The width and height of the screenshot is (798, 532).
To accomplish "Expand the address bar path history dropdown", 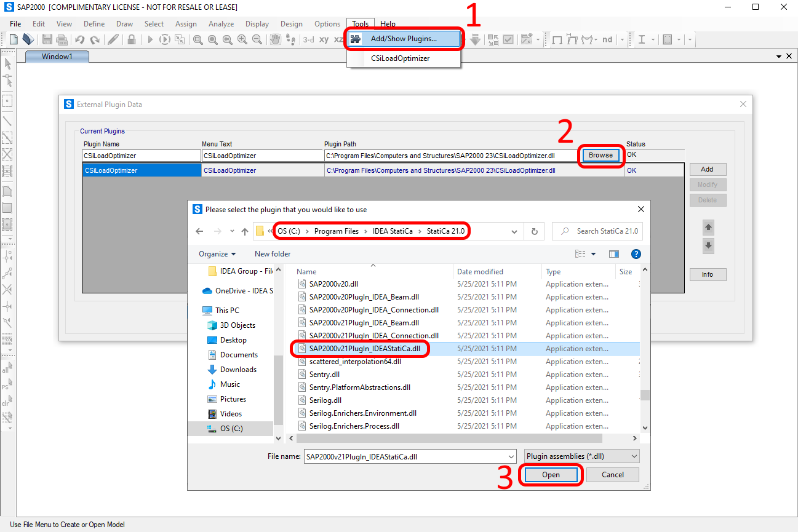I will tap(514, 231).
